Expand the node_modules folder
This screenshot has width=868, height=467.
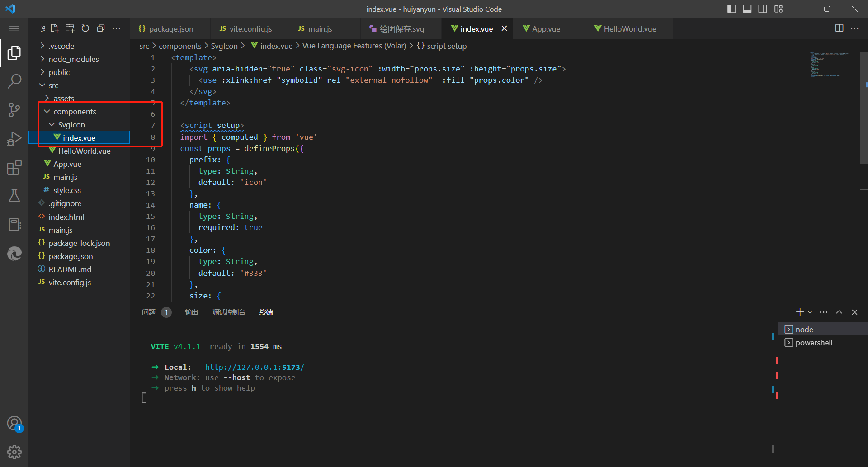pyautogui.click(x=73, y=59)
